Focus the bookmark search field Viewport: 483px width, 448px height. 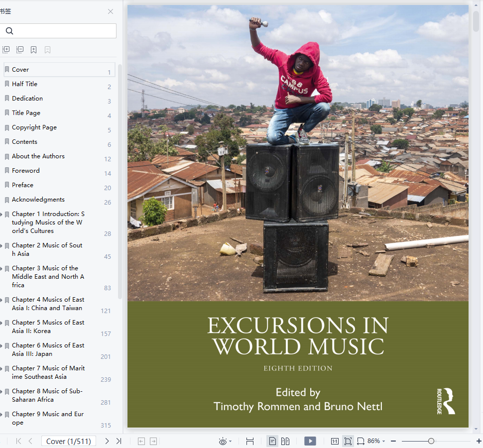(x=58, y=31)
